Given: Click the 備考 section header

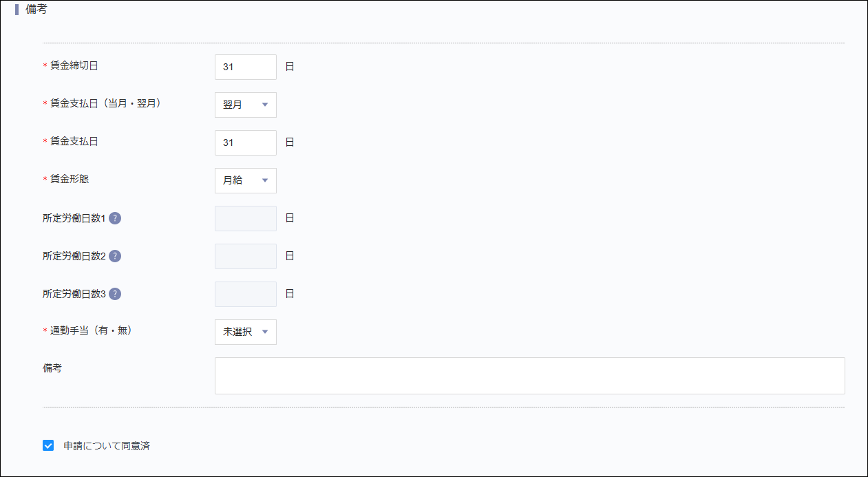Looking at the screenshot, I should [35, 10].
